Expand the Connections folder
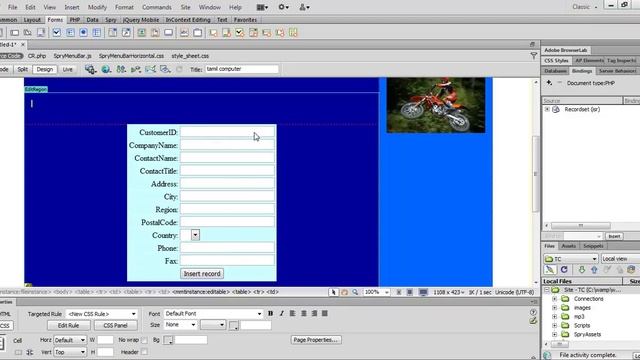The height and width of the screenshot is (360, 640). point(554,299)
